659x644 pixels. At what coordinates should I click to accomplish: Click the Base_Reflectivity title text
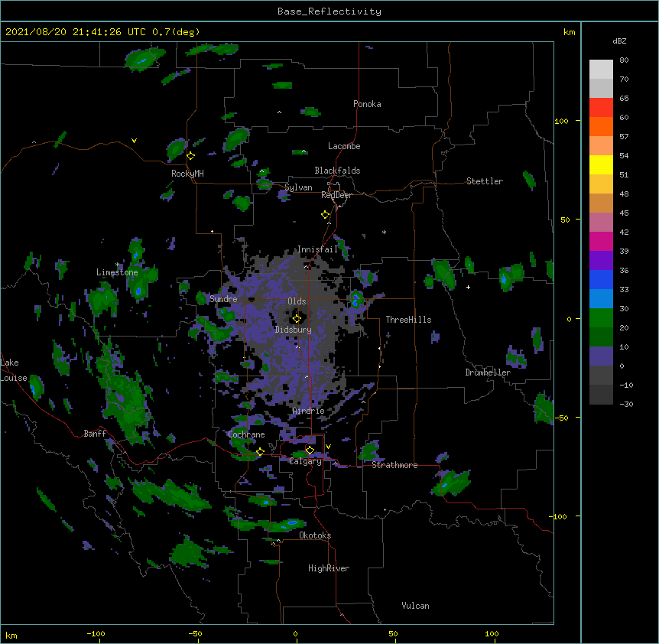coord(329,11)
